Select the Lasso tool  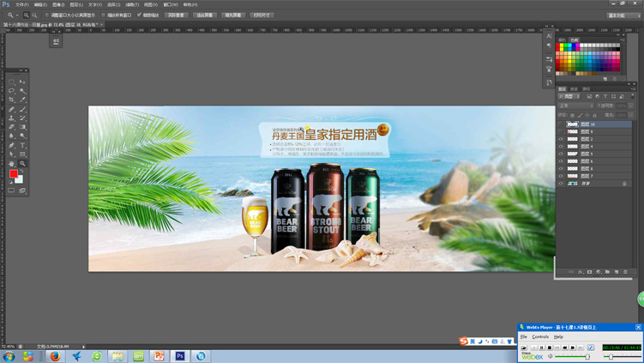tap(11, 91)
